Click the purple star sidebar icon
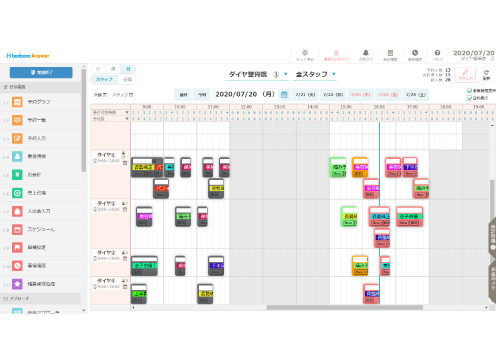This screenshot has width=496, height=360. tap(17, 284)
